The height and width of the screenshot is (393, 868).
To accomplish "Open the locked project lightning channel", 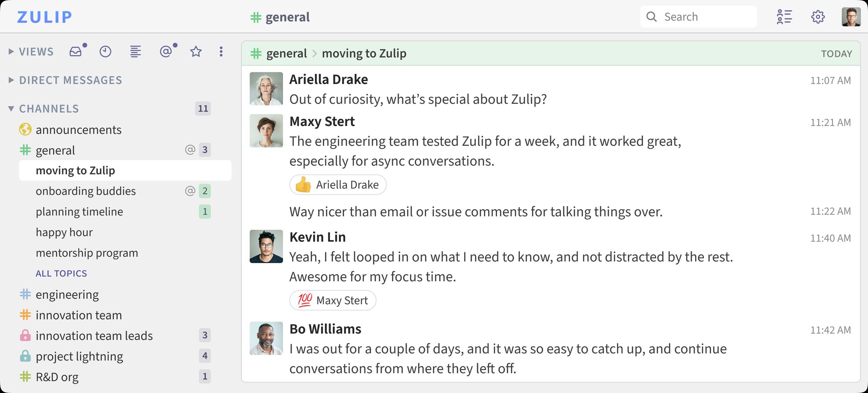I will click(79, 356).
